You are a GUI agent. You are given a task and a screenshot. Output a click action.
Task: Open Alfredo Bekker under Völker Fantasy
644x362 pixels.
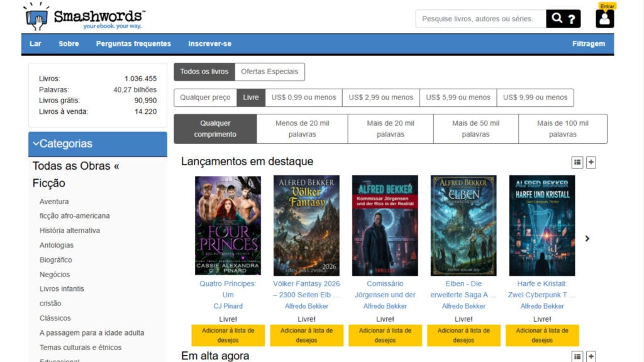(306, 306)
